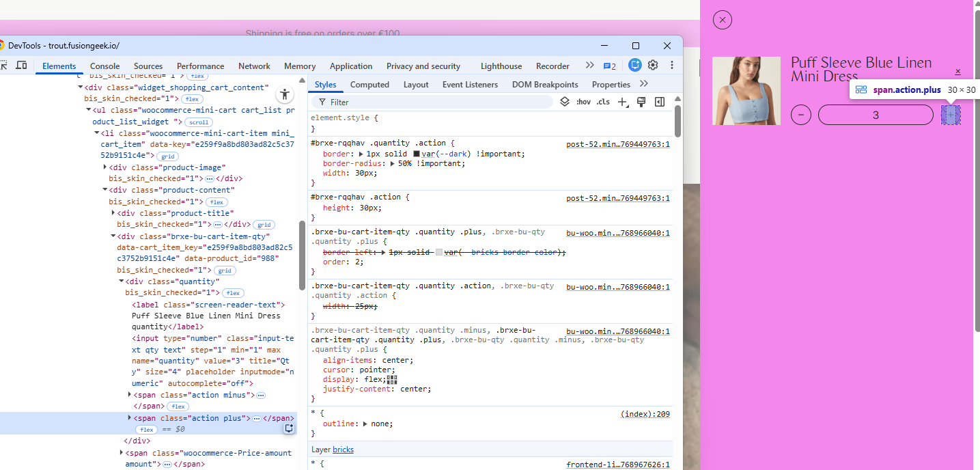Viewport: 980px width, 470px height.
Task: Open DevTools three-dot customize menu
Action: point(672,66)
